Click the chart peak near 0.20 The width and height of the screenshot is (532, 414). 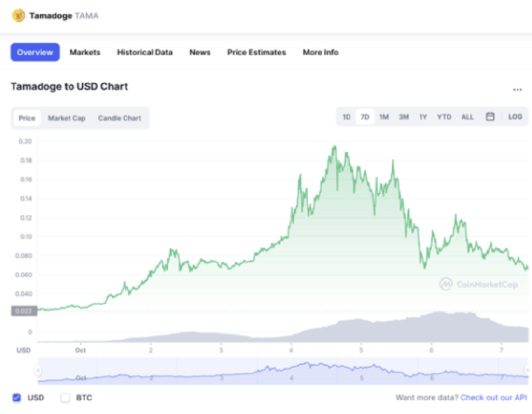click(x=335, y=147)
